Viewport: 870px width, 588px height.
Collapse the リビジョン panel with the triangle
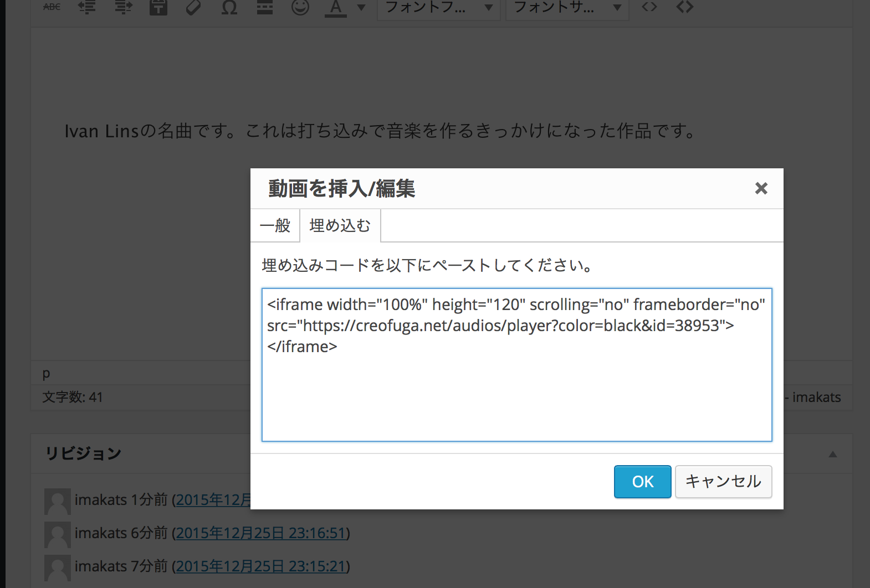(x=832, y=454)
